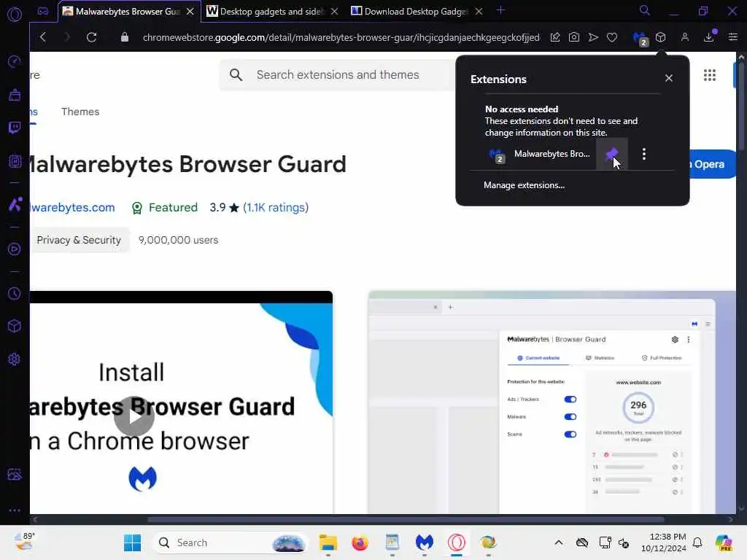
Task: Open File Explorer from taskbar
Action: [328, 542]
